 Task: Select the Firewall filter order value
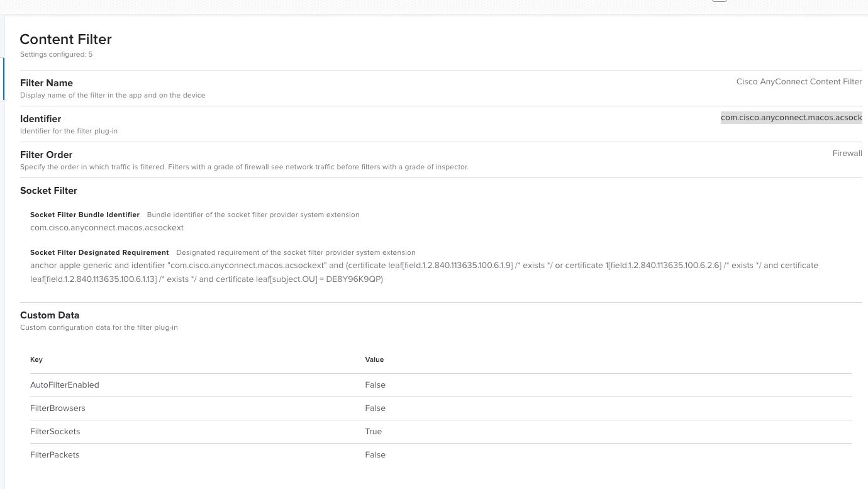[847, 154]
